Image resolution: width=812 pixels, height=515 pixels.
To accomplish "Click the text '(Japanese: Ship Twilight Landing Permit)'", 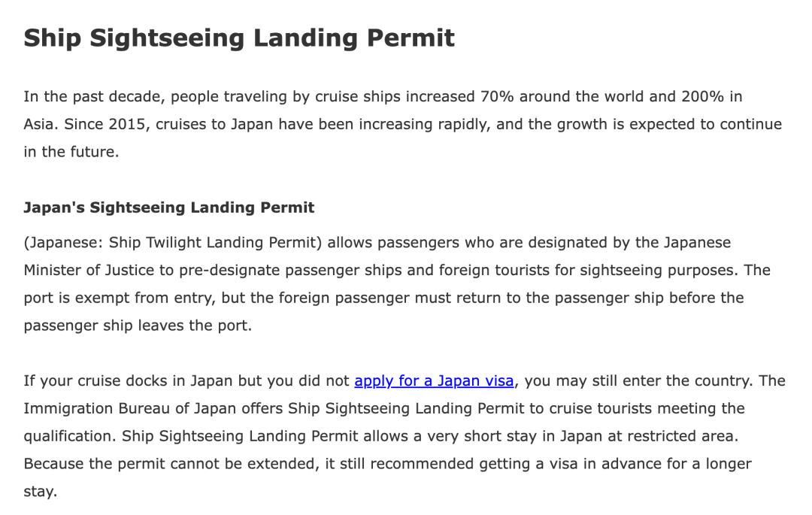I will click(173, 243).
